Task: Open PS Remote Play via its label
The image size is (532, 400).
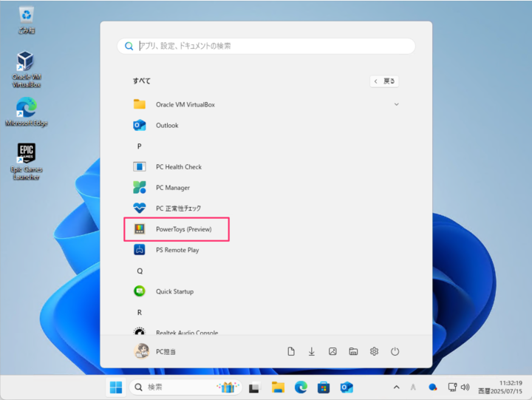Action: coord(177,250)
